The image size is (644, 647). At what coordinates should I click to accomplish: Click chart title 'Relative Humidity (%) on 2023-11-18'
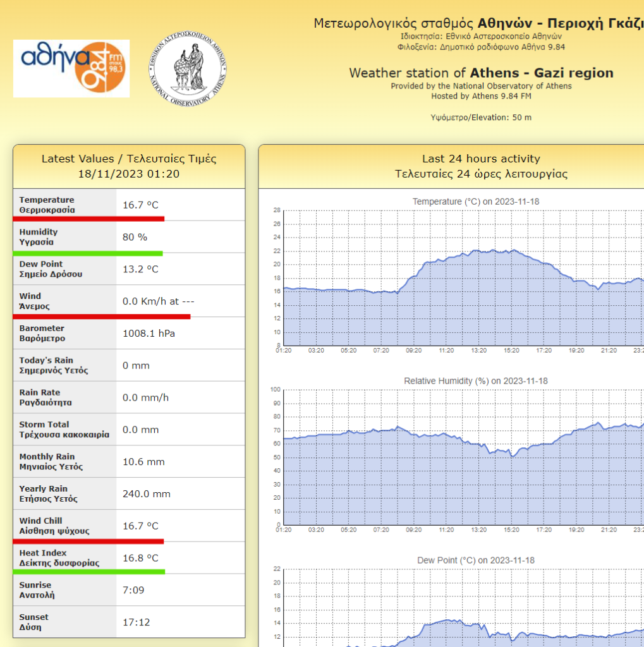[x=475, y=381]
